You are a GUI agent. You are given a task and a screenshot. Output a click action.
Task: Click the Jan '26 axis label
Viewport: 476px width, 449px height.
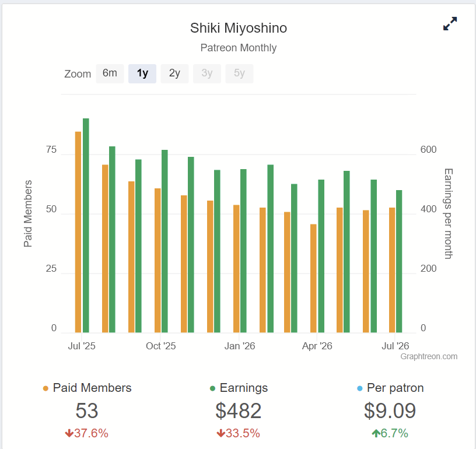[240, 346]
